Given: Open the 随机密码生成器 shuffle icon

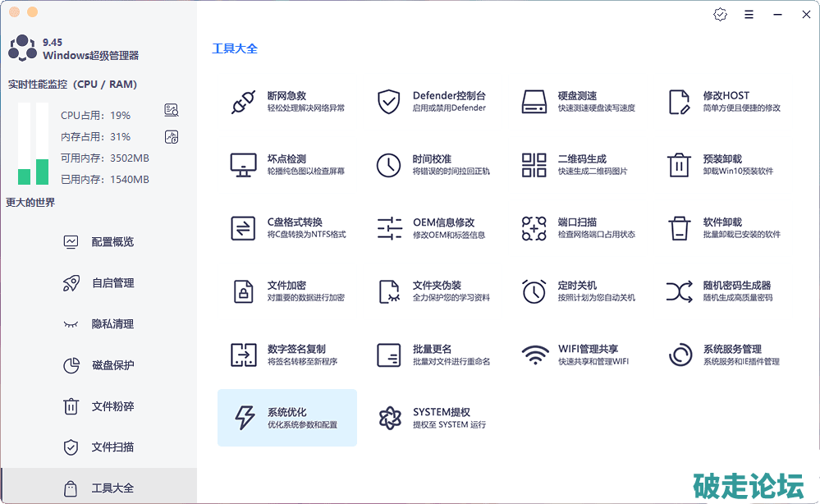Looking at the screenshot, I should (679, 291).
